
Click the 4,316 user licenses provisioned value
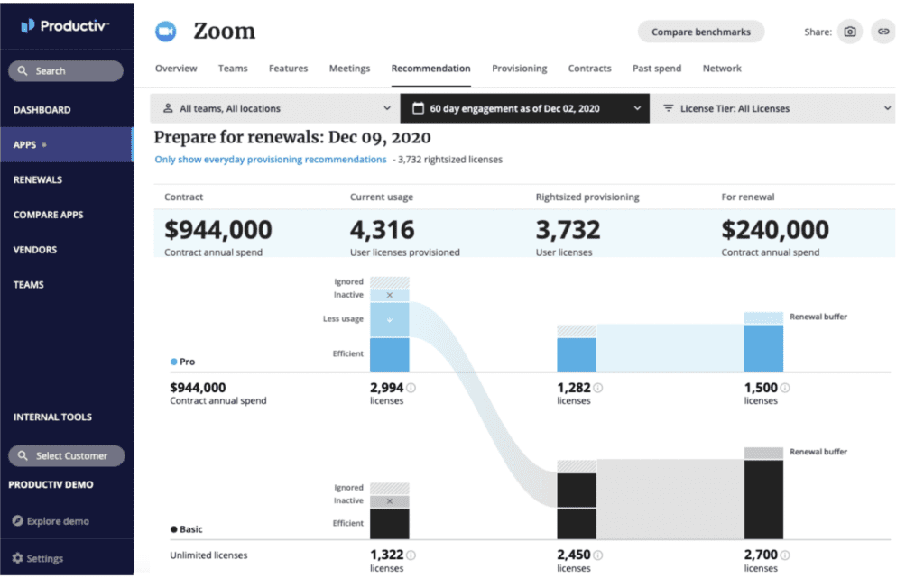382,230
